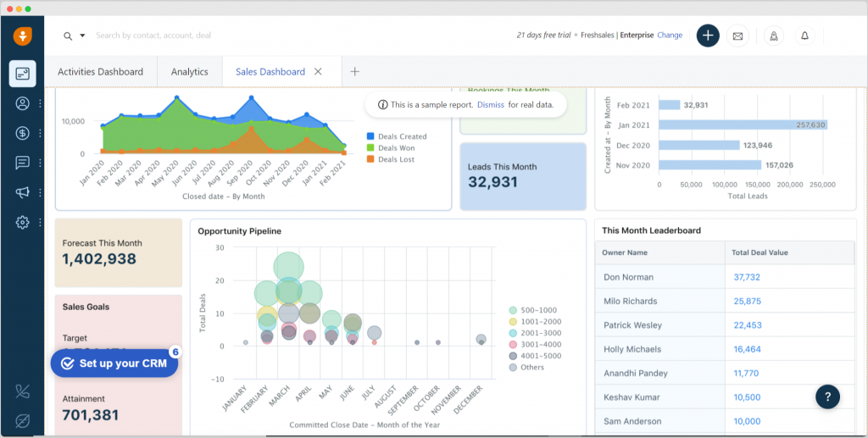Open the Deals dollar icon in sidebar
This screenshot has height=438, width=868.
pyautogui.click(x=22, y=133)
